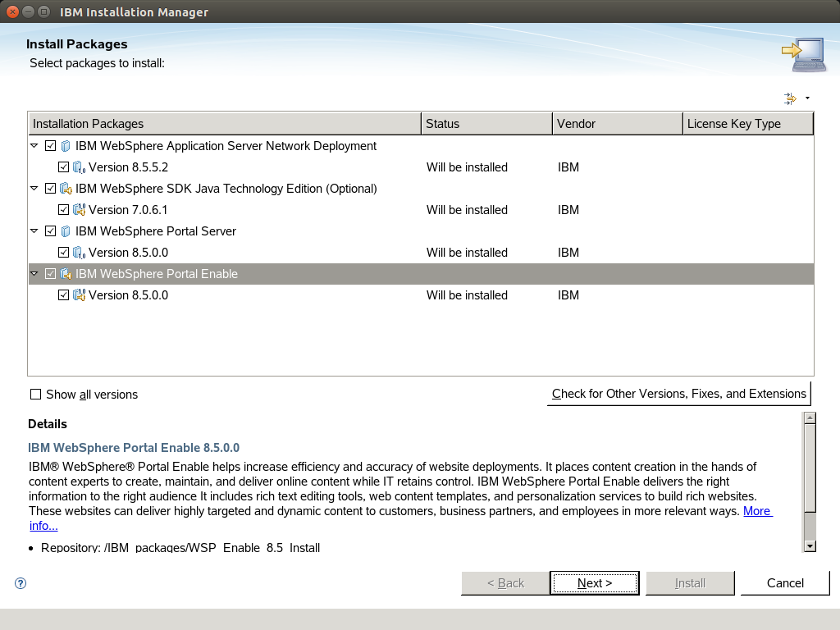Click the Vendor column header
This screenshot has height=630, width=840.
tap(617, 124)
